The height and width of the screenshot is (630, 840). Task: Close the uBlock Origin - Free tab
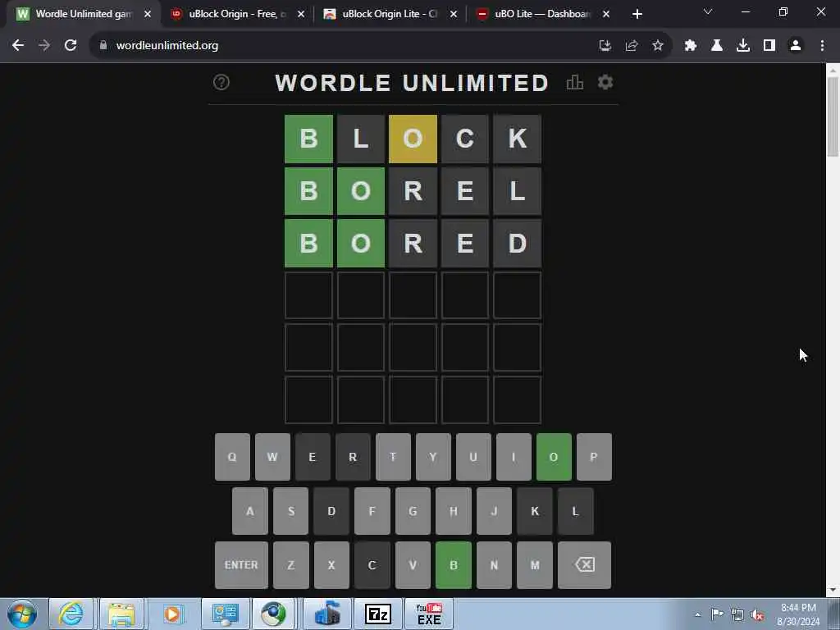pyautogui.click(x=300, y=14)
